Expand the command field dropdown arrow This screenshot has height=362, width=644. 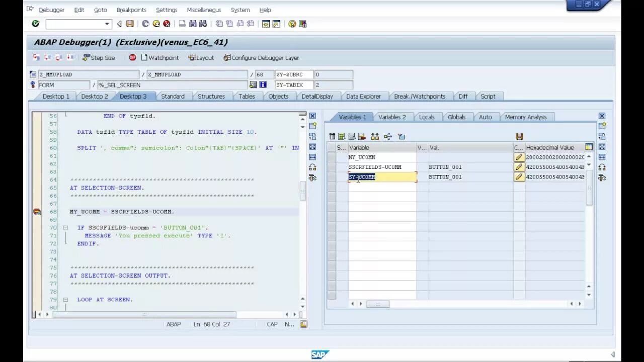pyautogui.click(x=106, y=23)
